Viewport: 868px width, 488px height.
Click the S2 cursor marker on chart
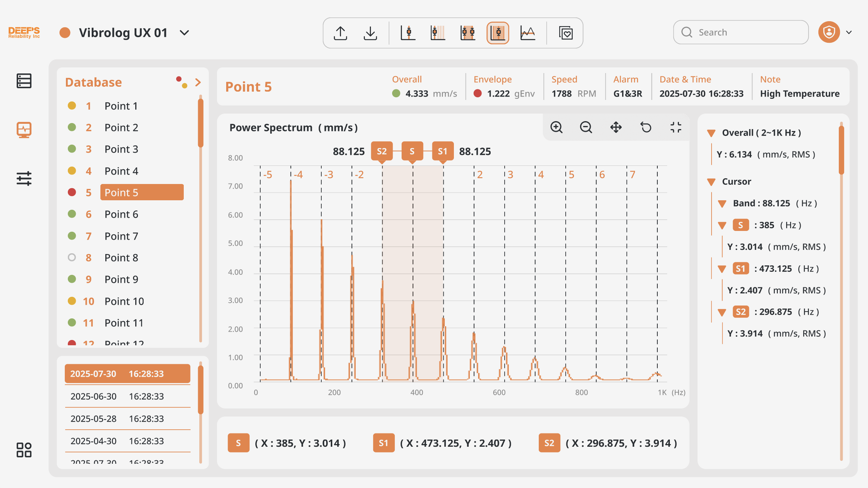[382, 151]
